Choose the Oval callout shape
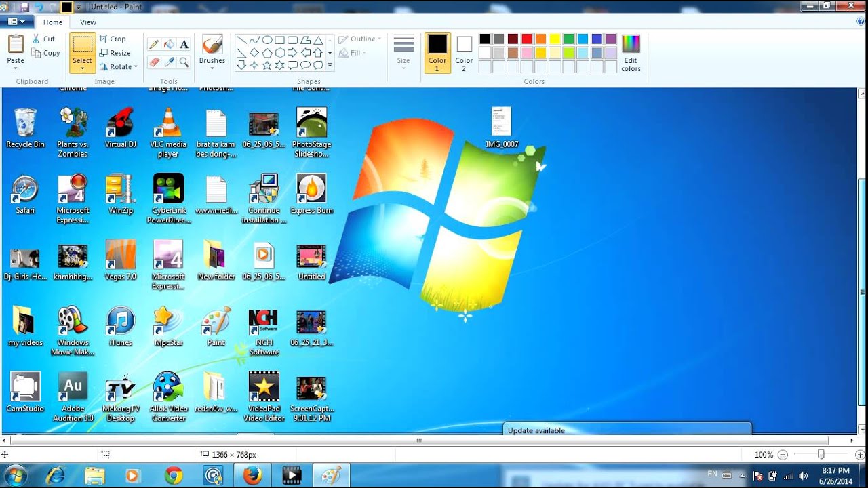Screen dimensions: 868x488 point(305,66)
